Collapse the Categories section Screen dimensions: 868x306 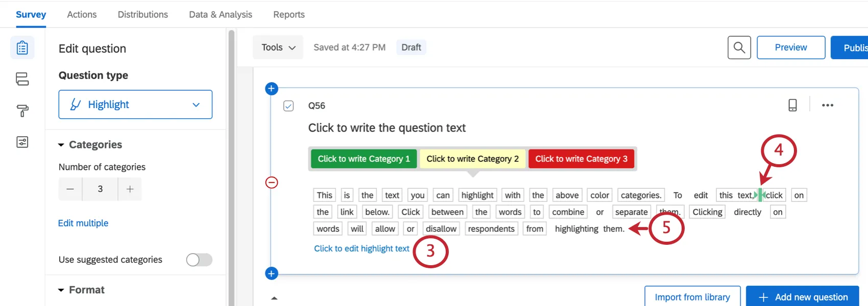[61, 145]
